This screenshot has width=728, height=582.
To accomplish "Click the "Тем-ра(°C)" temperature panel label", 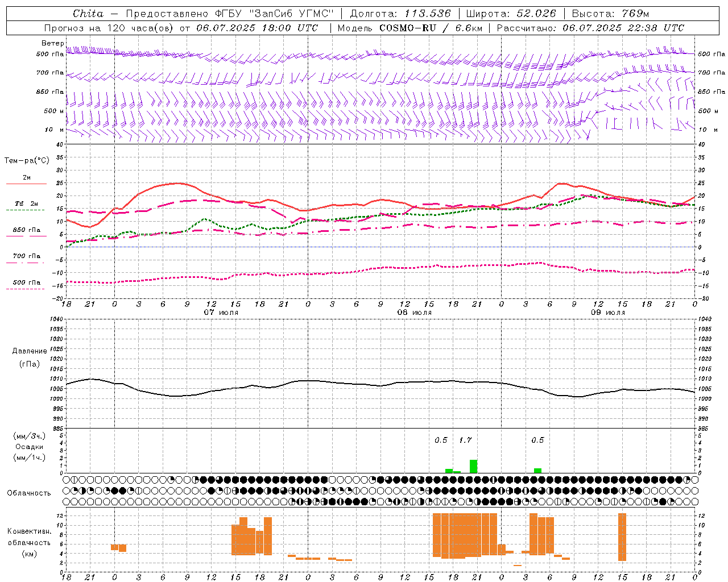I will (x=27, y=161).
